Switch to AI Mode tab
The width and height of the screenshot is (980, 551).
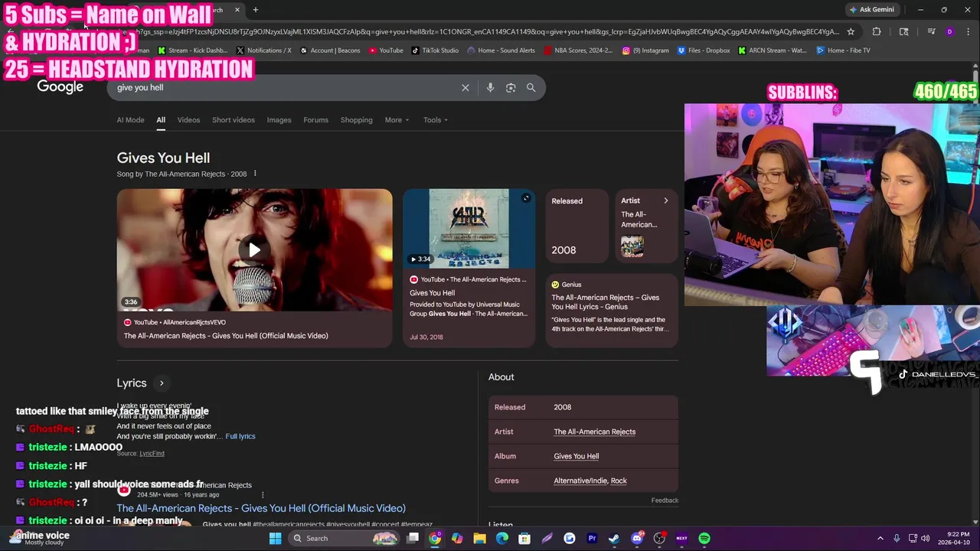point(130,120)
